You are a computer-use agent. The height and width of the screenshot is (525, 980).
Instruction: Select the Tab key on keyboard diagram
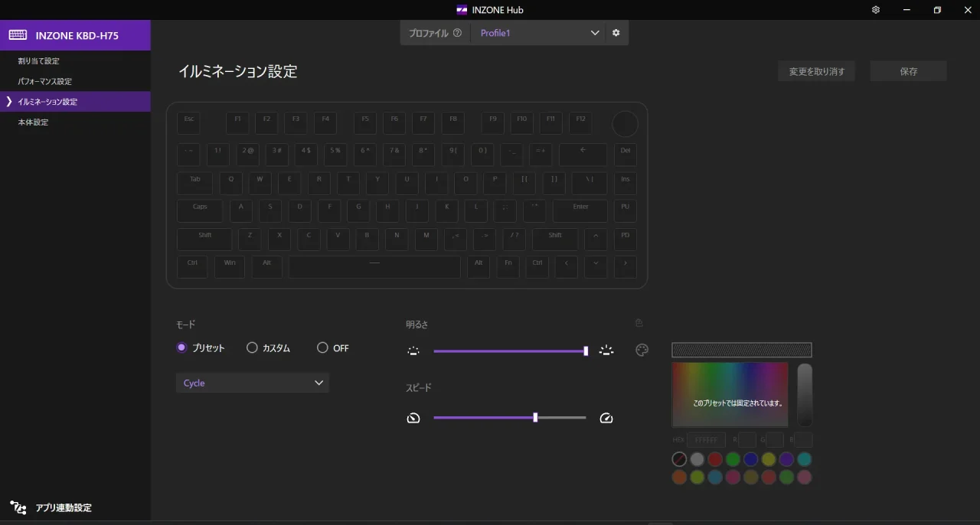(x=195, y=183)
